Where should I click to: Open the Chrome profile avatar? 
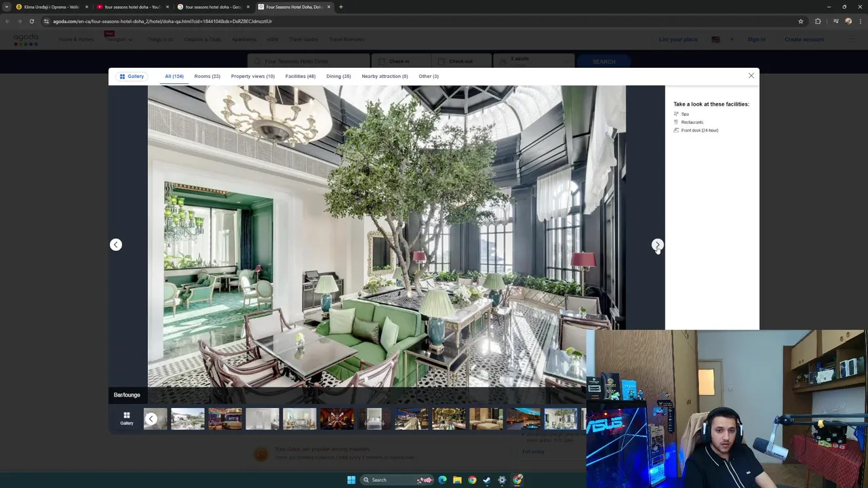(848, 21)
